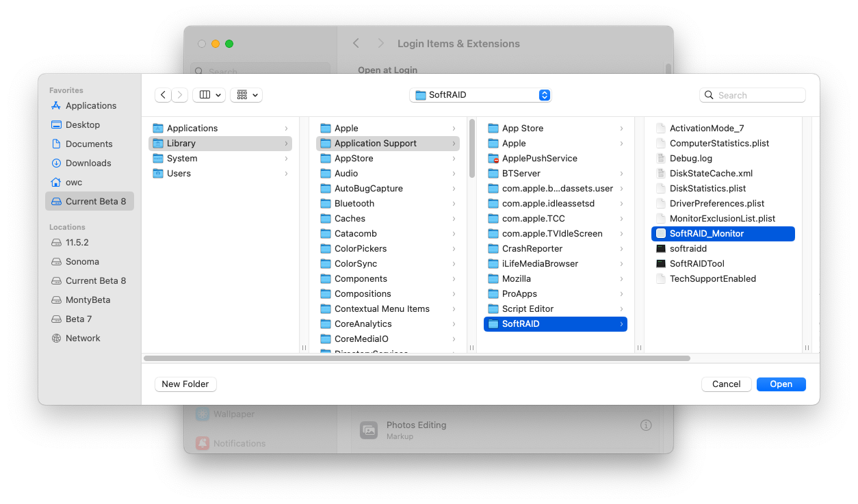Click Network in the Locations list
Screen dimensions: 858x504
pyautogui.click(x=83, y=338)
